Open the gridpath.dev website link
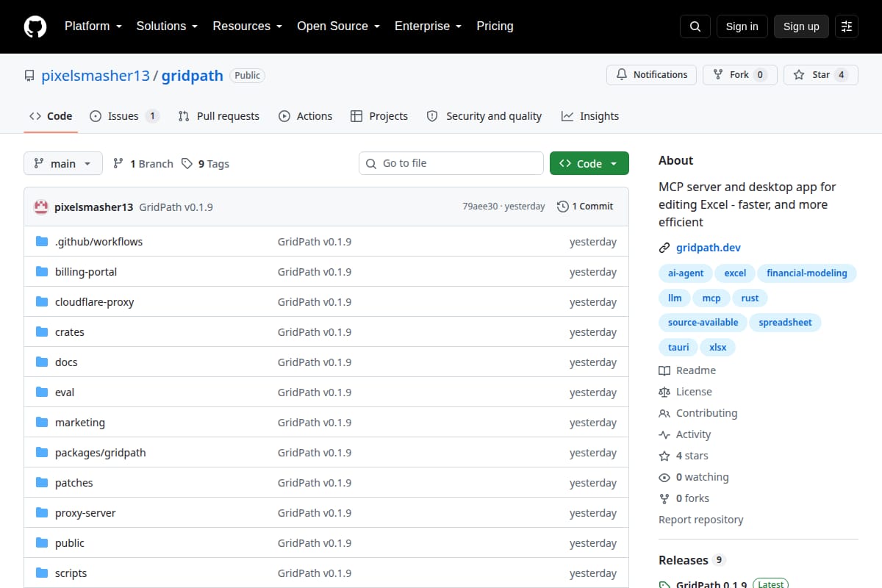The image size is (882, 588). click(x=709, y=248)
